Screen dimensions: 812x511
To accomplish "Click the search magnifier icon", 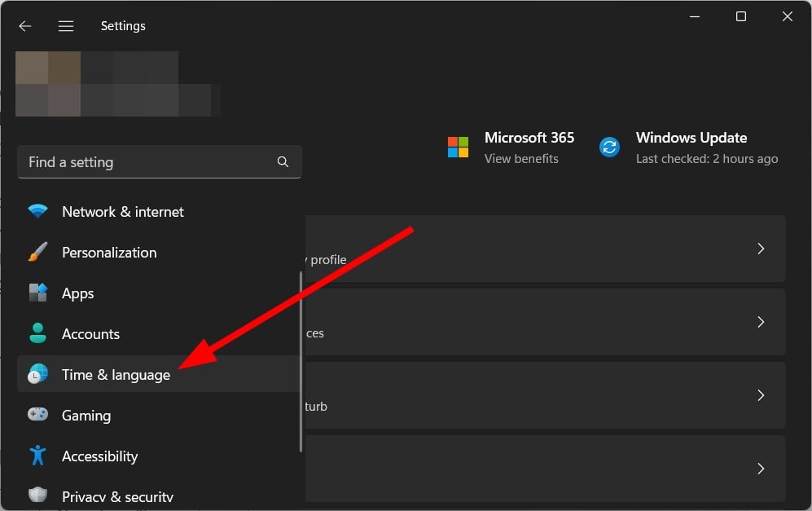I will (x=283, y=161).
